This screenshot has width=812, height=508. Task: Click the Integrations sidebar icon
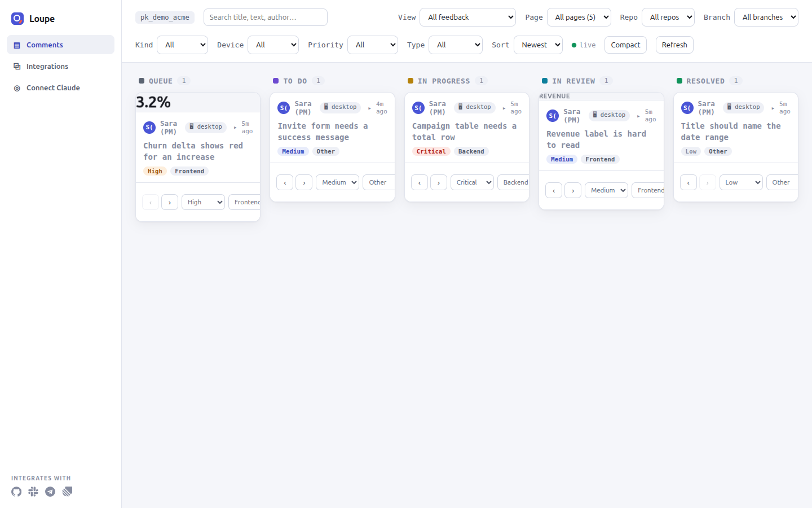17,67
